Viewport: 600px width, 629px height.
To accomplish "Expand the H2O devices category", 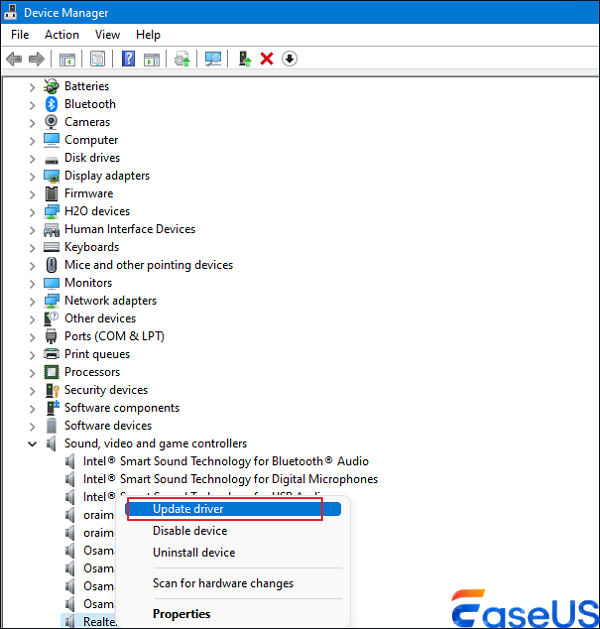I will point(32,212).
